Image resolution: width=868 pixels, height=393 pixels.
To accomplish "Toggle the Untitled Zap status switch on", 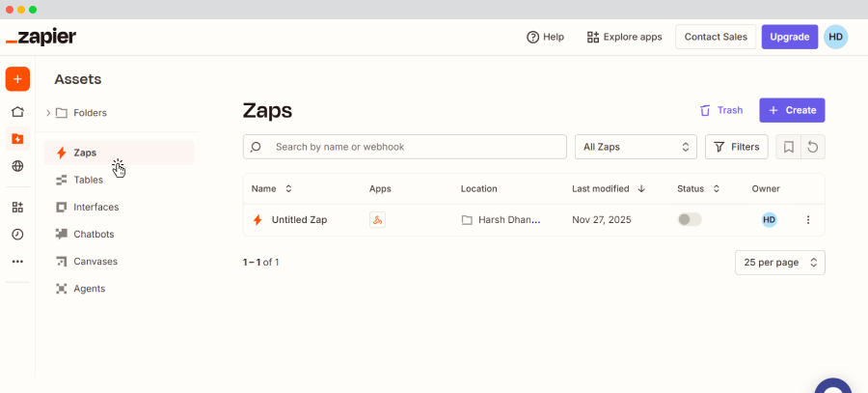I will [x=690, y=220].
